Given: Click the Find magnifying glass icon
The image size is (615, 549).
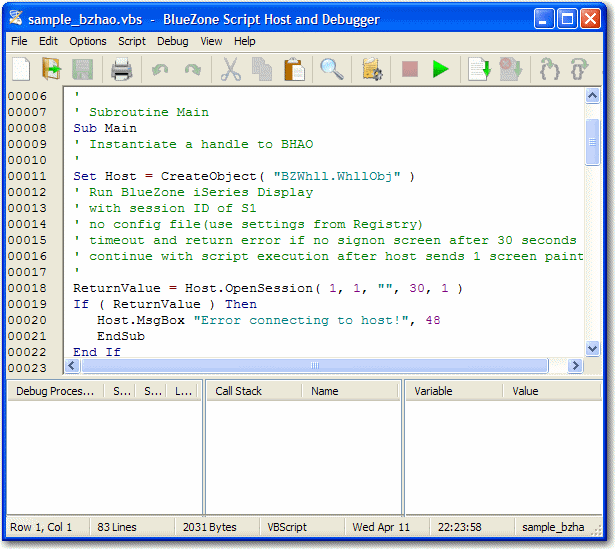Looking at the screenshot, I should 332,69.
